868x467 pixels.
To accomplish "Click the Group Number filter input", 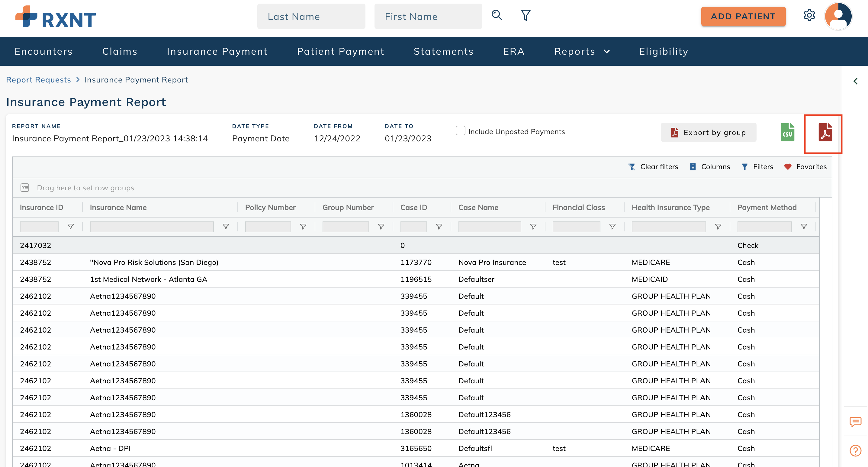I will pos(346,227).
